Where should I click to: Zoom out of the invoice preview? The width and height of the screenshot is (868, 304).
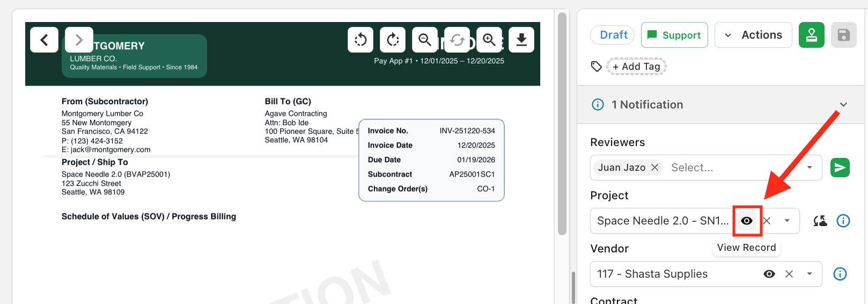pyautogui.click(x=425, y=40)
